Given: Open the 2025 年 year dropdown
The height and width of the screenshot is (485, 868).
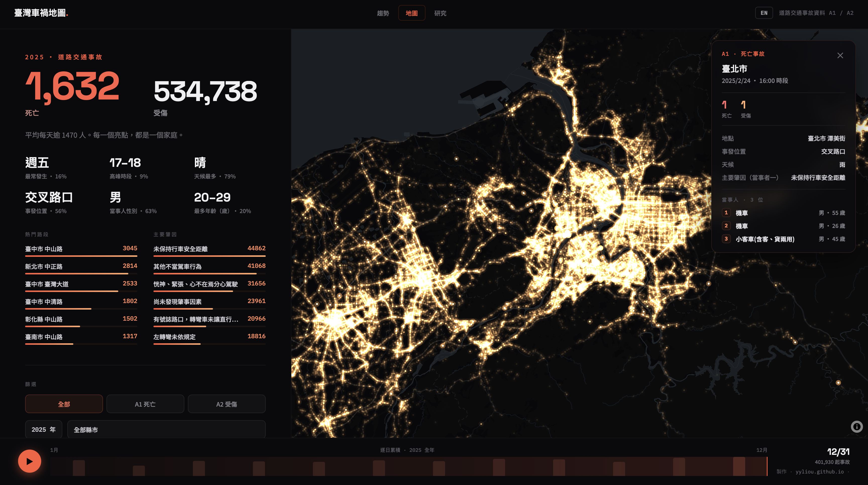Looking at the screenshot, I should [43, 429].
